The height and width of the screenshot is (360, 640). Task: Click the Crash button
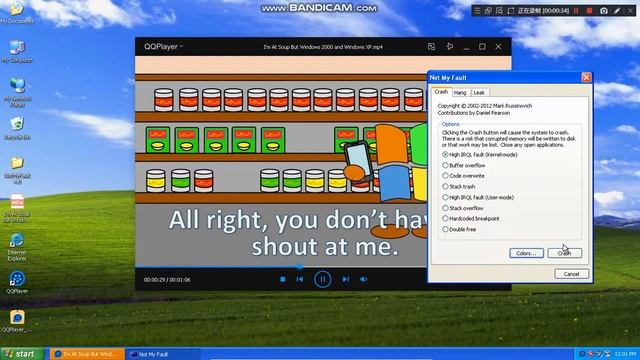564,253
